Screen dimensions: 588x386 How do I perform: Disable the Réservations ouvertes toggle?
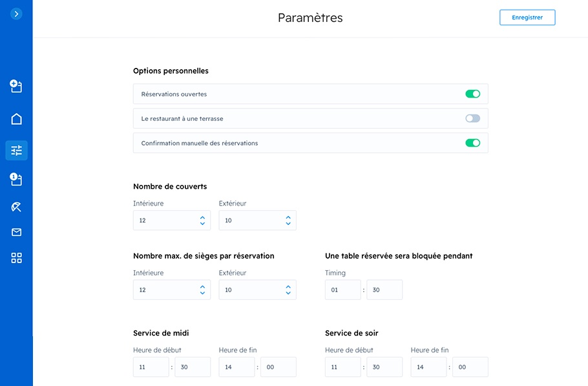pyautogui.click(x=472, y=94)
